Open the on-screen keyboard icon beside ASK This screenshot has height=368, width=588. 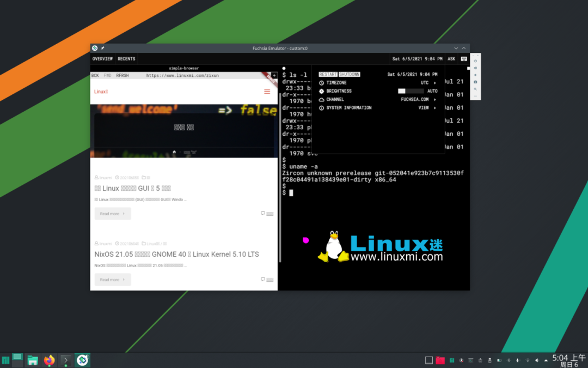(x=464, y=59)
